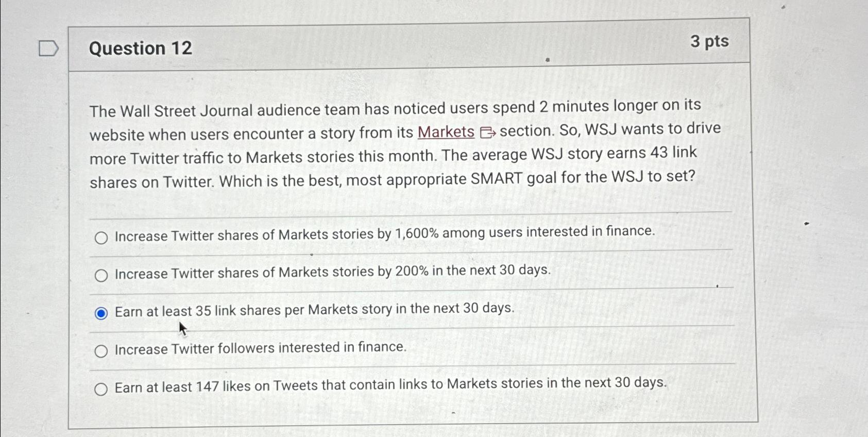Select the Increase Twitter followers radio button

click(101, 351)
